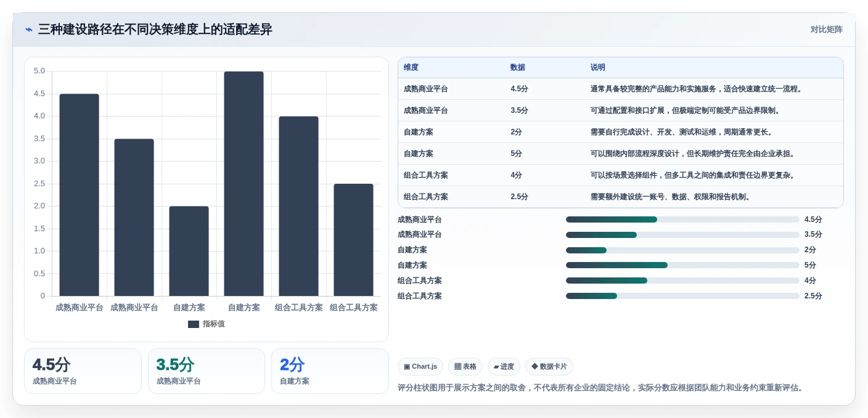The image size is (868, 418).
Task: Click the tallest chart bar reaching 5.0
Action: (244, 184)
